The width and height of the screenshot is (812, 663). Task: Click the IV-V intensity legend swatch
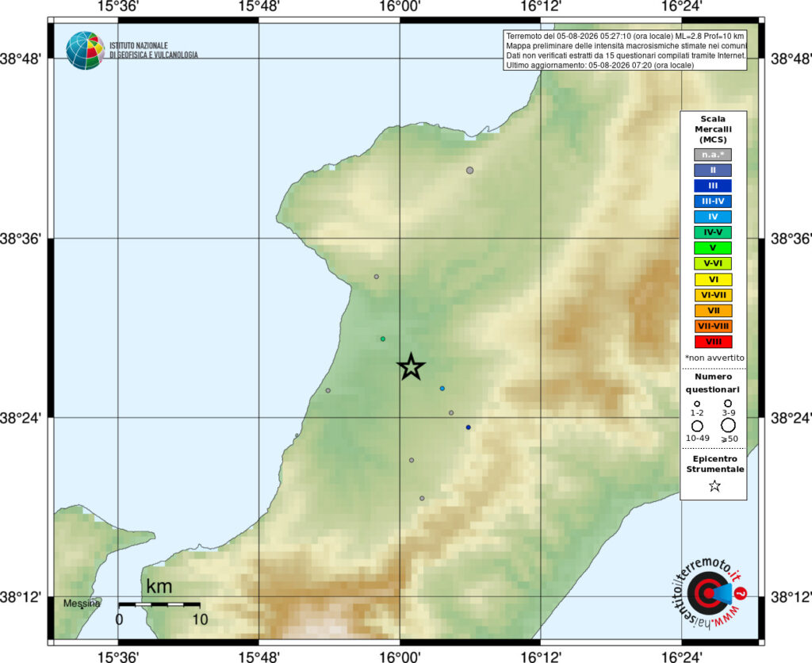coord(713,232)
